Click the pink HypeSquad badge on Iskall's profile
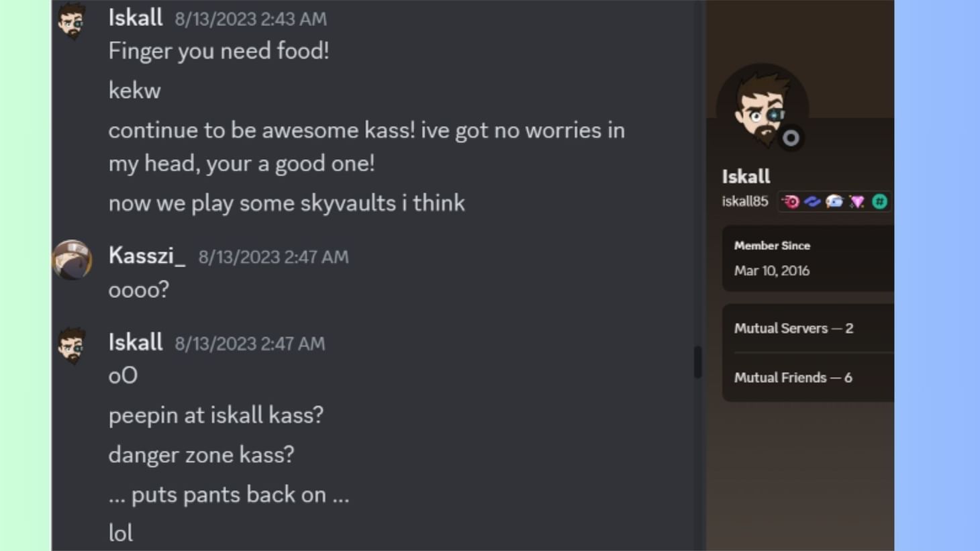The height and width of the screenshot is (551, 980). pyautogui.click(x=791, y=201)
